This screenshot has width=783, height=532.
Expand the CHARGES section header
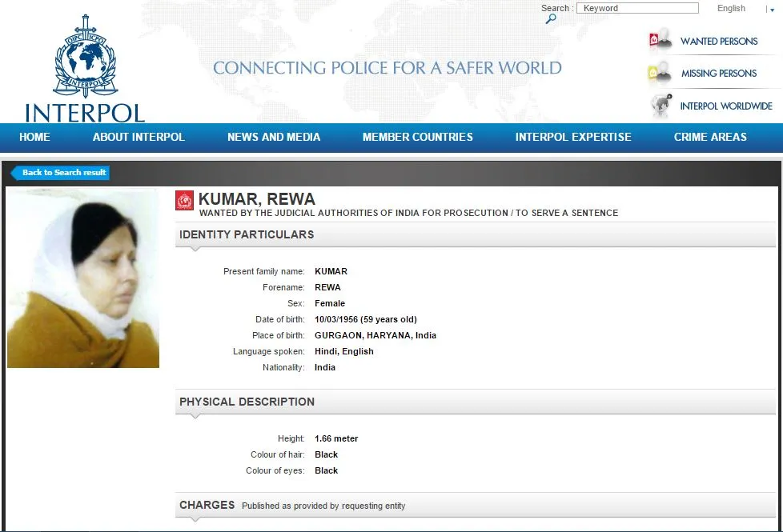(x=476, y=505)
